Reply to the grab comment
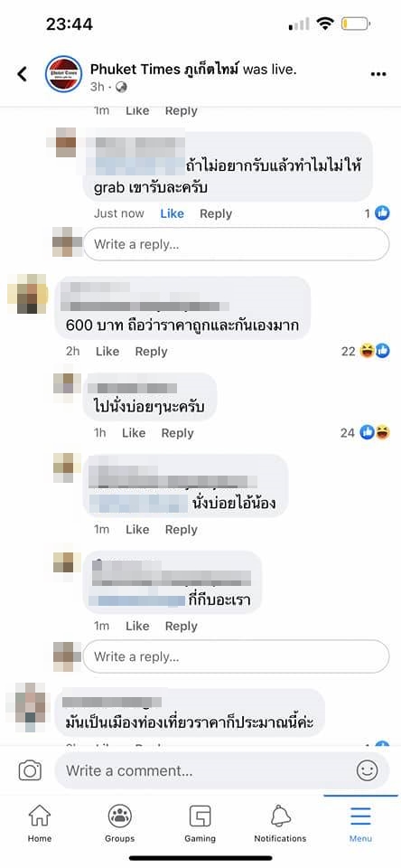Viewport: 401px width, 868px height. (x=216, y=213)
